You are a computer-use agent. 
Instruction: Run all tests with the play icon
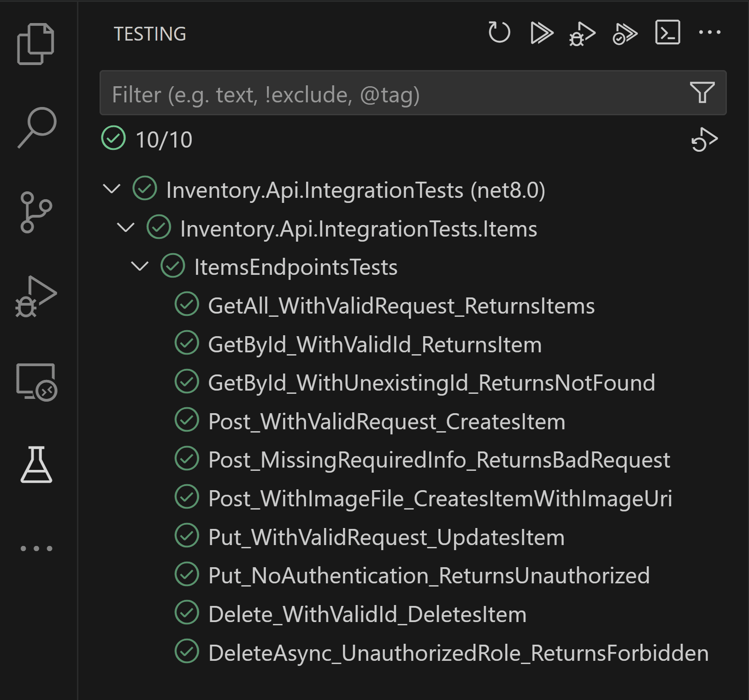542,33
